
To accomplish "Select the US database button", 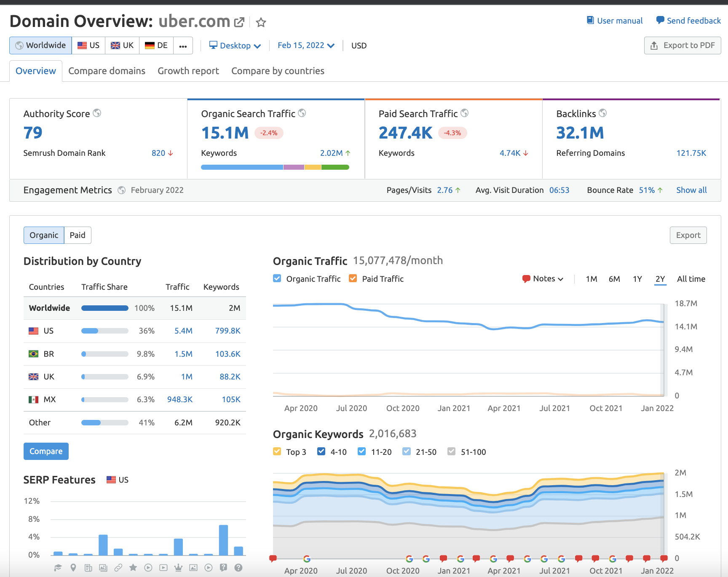I will 88,45.
